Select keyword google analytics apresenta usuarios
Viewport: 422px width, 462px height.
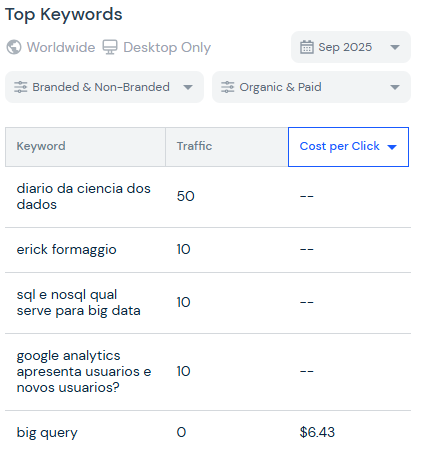coord(84,371)
